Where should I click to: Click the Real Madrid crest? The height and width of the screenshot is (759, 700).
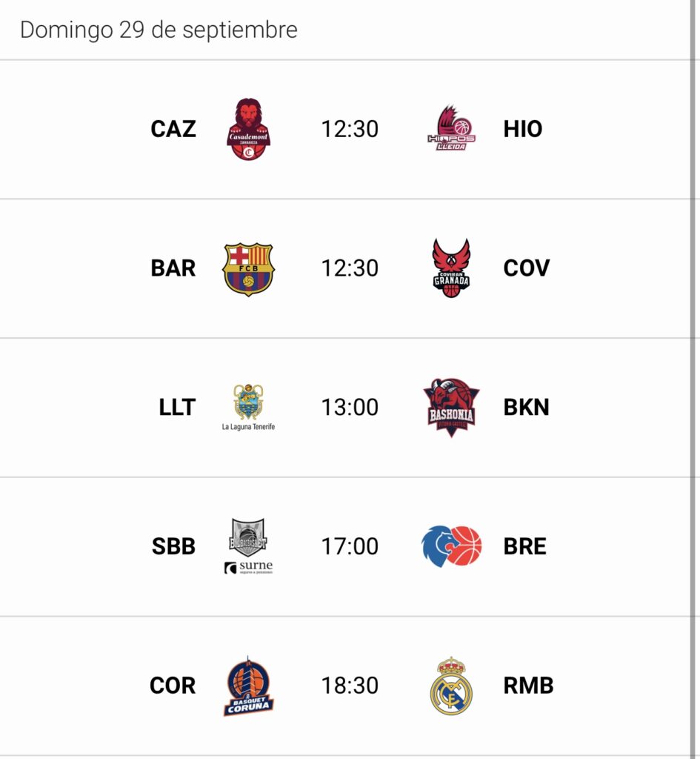pos(451,686)
